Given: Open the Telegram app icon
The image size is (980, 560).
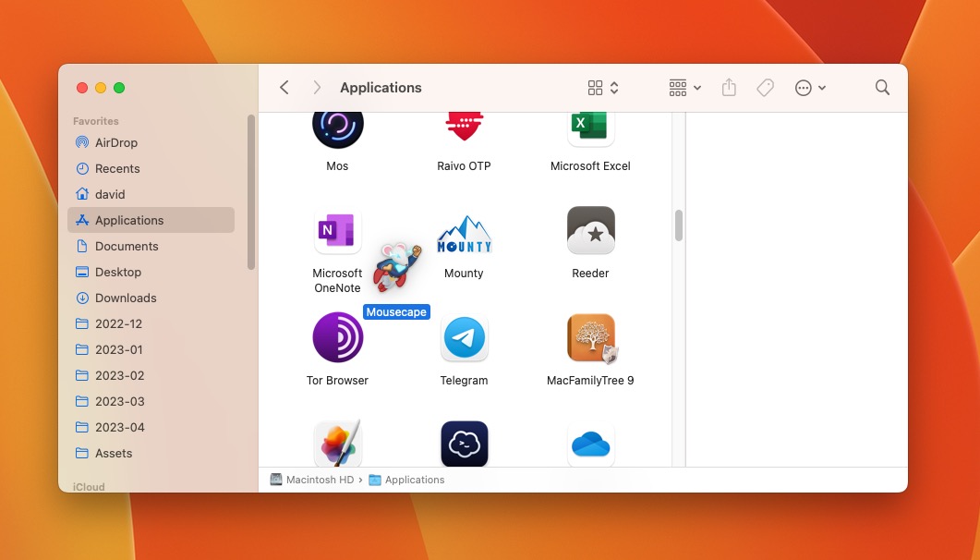Looking at the screenshot, I should 464,338.
